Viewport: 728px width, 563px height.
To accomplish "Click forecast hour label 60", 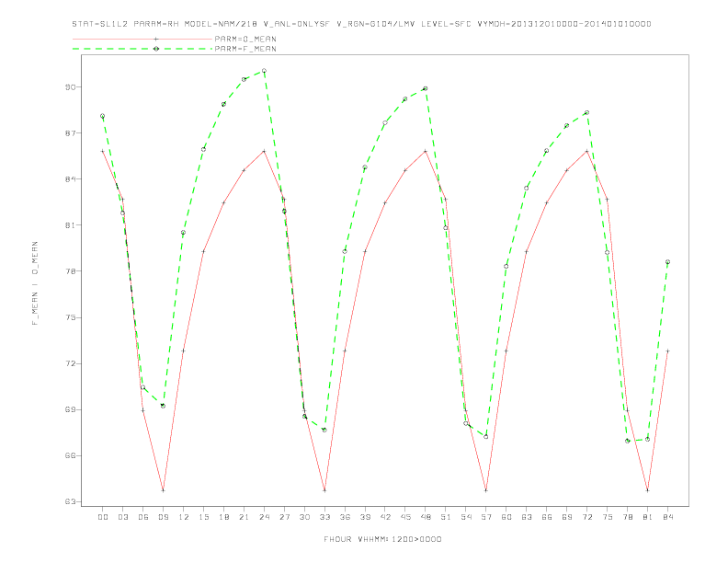I will (x=506, y=517).
